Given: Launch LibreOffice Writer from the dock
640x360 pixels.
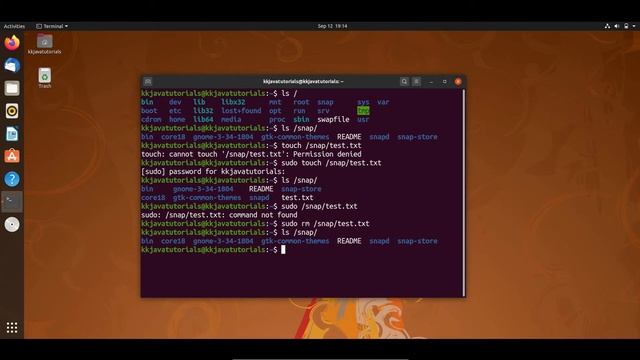Looking at the screenshot, I should tap(12, 134).
